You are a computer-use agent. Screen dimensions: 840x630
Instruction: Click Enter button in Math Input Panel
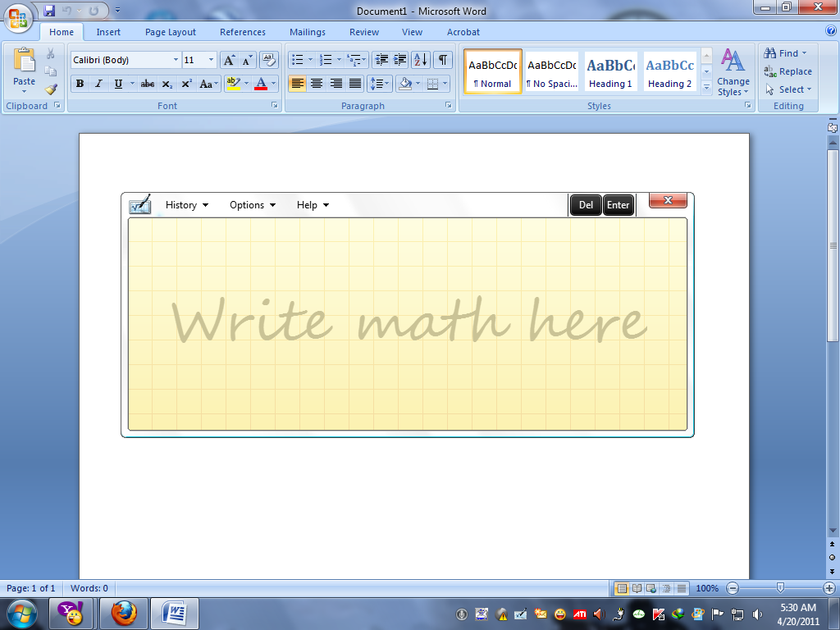point(619,205)
